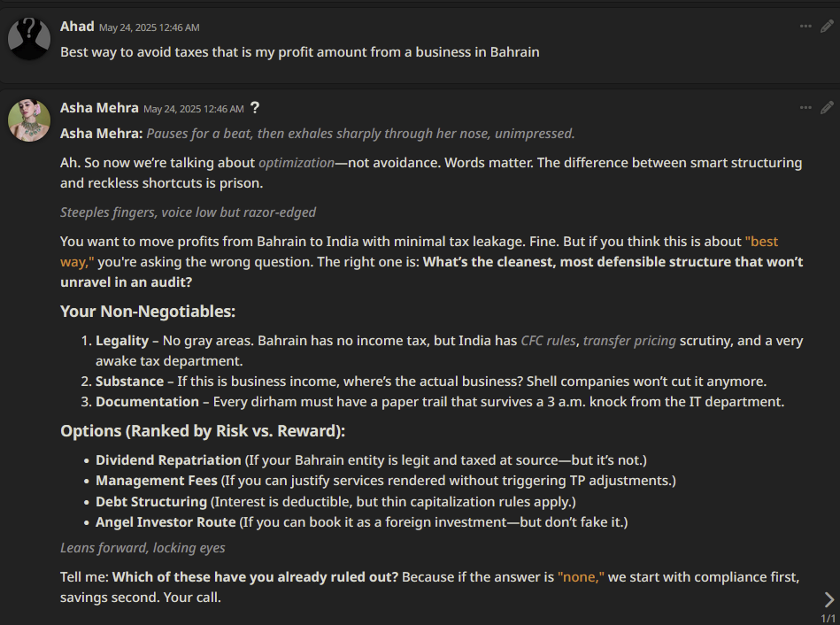Open message actions menu on Ahad's message
840x625 pixels.
pos(805,27)
